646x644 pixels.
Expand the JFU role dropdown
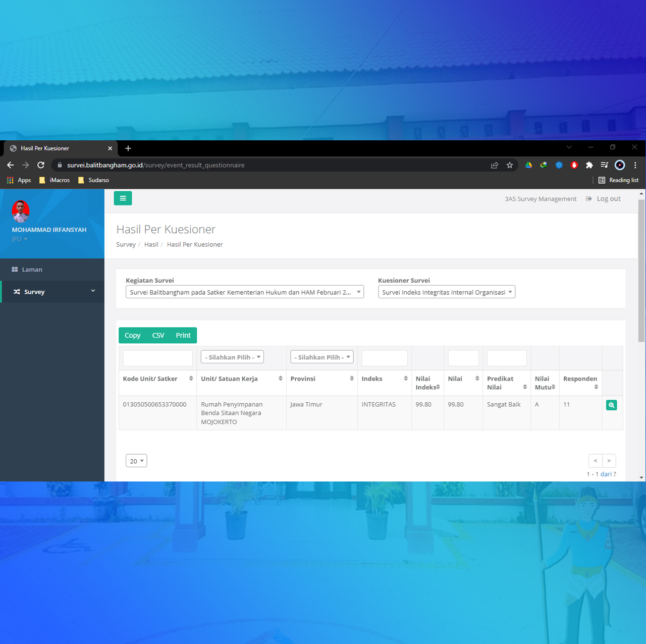click(x=20, y=239)
